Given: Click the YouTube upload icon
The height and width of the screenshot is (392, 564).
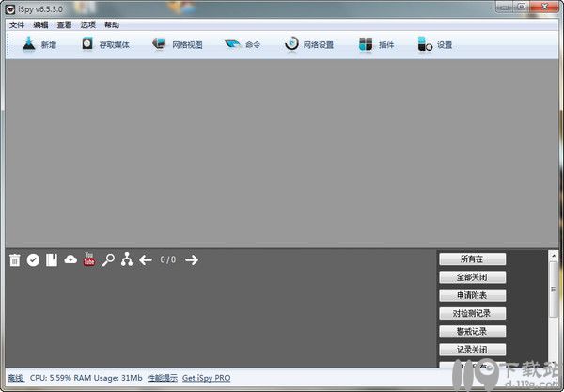Looking at the screenshot, I should pos(89,259).
